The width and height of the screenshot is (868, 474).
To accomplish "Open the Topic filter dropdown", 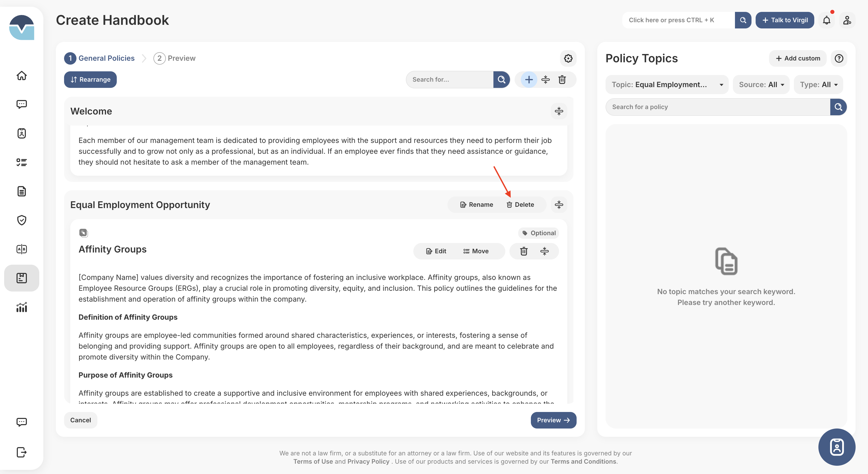I will point(667,85).
